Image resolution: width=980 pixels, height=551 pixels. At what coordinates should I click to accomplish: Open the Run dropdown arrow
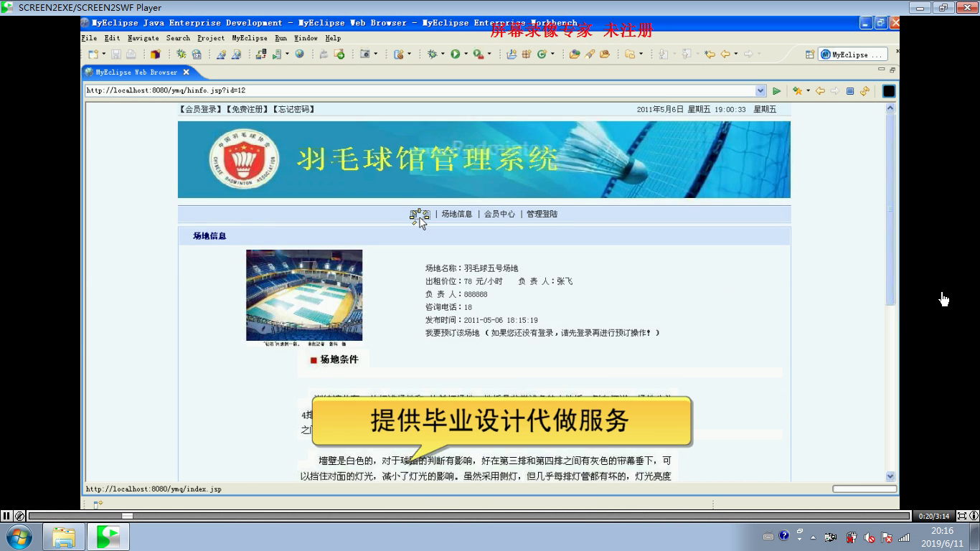(x=466, y=54)
